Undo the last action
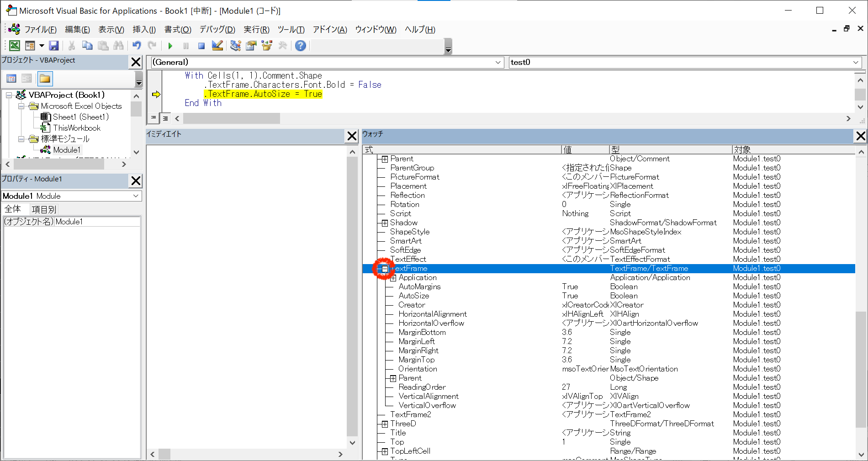 [x=137, y=45]
